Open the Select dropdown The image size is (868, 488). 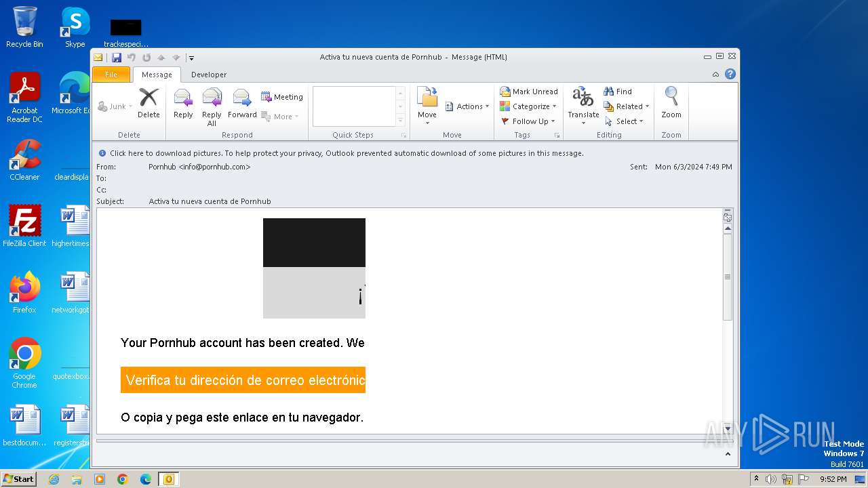tap(624, 121)
